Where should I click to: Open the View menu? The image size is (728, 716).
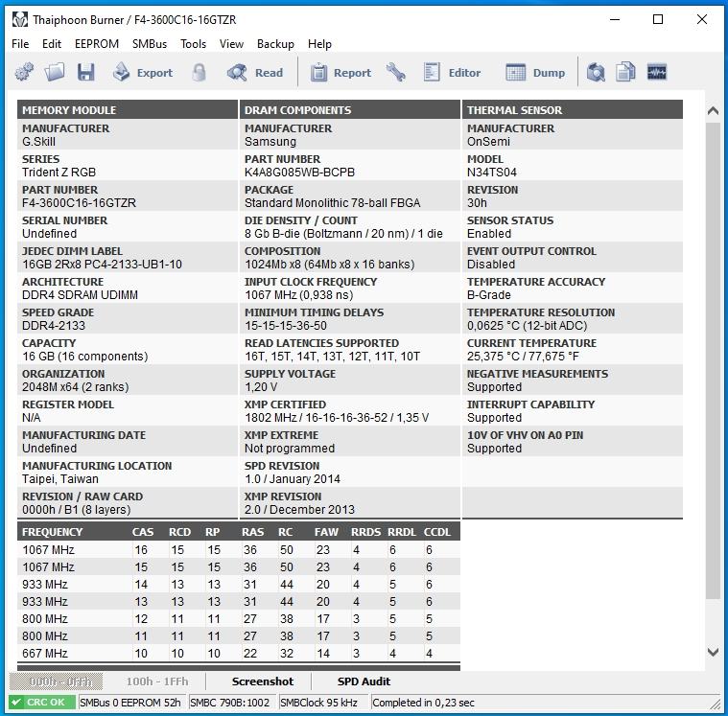click(231, 44)
